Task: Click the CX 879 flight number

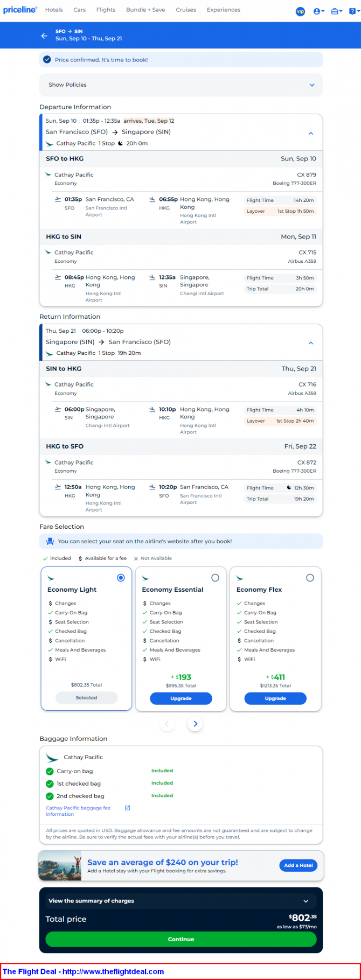Action: (x=307, y=175)
